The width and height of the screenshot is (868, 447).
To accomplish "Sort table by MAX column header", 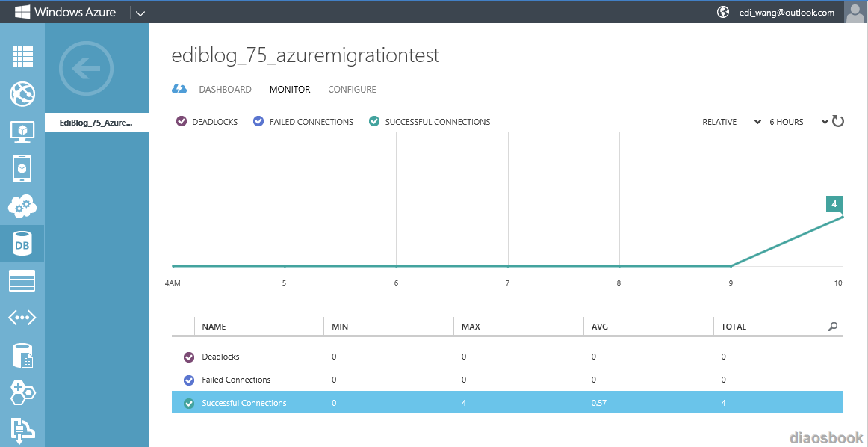I will coord(471,327).
